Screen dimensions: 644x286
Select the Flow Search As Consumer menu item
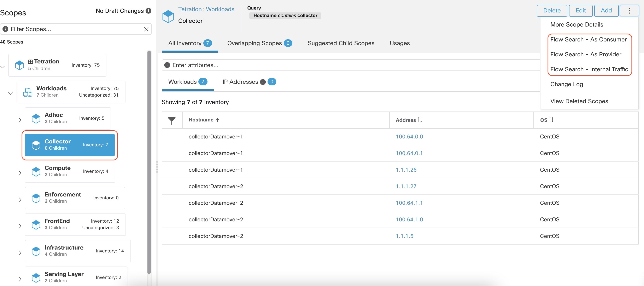pos(589,39)
